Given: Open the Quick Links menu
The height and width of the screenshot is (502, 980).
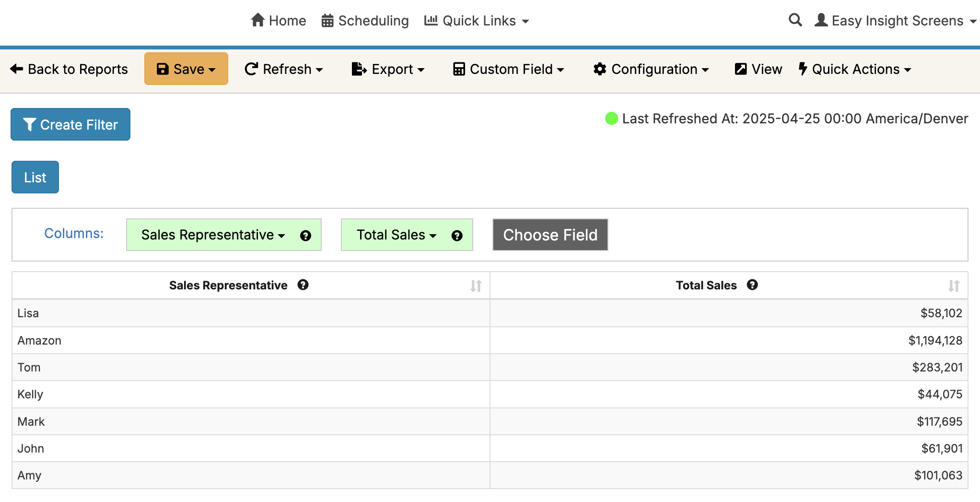Looking at the screenshot, I should pyautogui.click(x=477, y=21).
